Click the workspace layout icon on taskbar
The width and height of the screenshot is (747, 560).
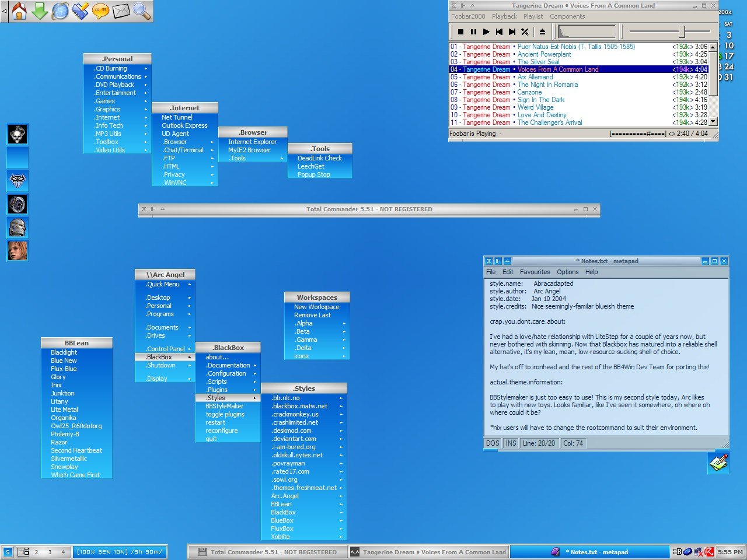(23, 551)
